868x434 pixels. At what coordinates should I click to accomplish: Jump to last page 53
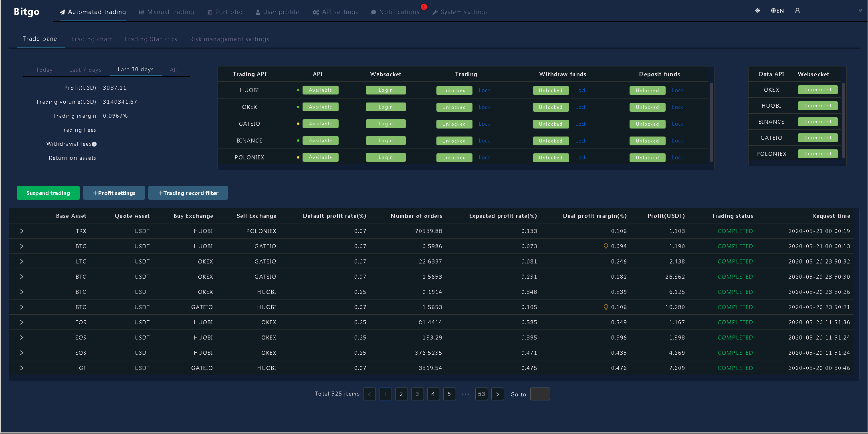click(482, 394)
